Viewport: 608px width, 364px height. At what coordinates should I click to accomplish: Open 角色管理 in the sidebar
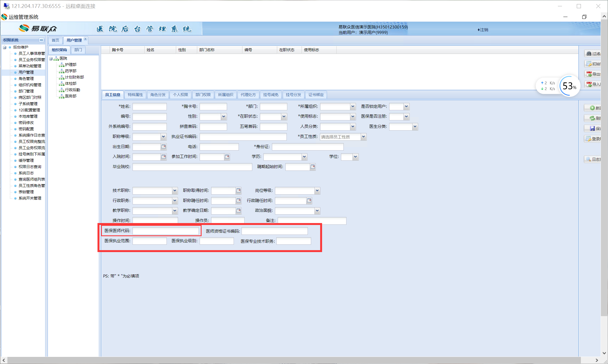26,79
